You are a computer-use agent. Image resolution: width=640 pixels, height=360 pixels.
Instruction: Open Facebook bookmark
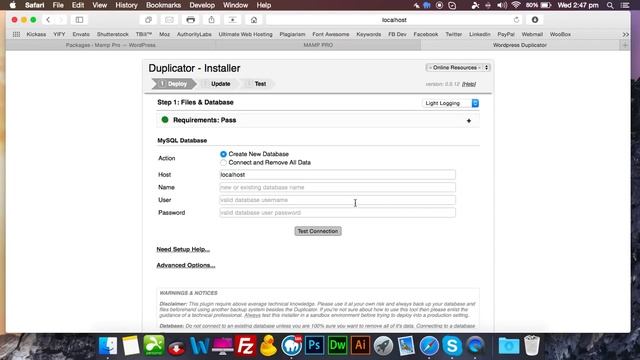[425, 34]
